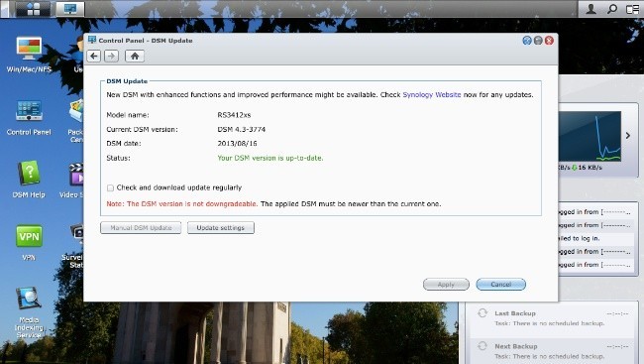
Task: Toggle the widgets panel icon in taskbar
Action: [632, 9]
